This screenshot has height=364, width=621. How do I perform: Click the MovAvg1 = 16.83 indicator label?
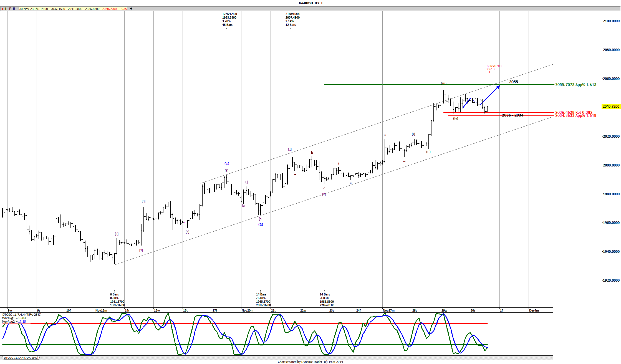point(14,318)
